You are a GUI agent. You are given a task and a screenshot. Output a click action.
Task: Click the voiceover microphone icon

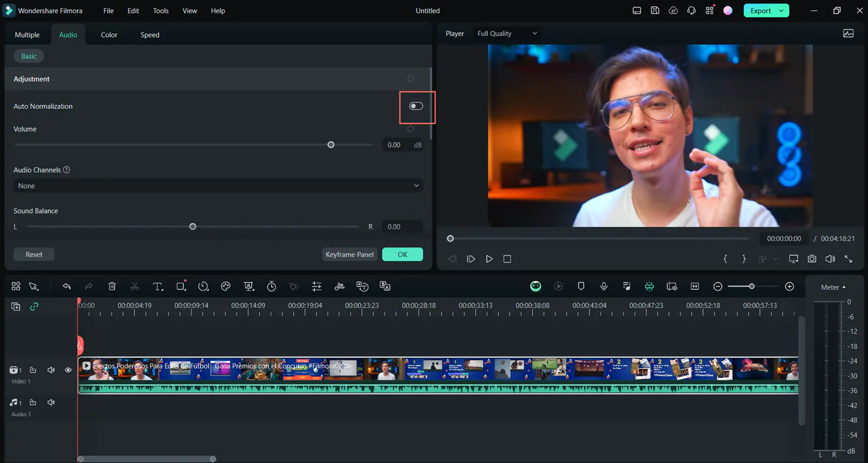604,286
